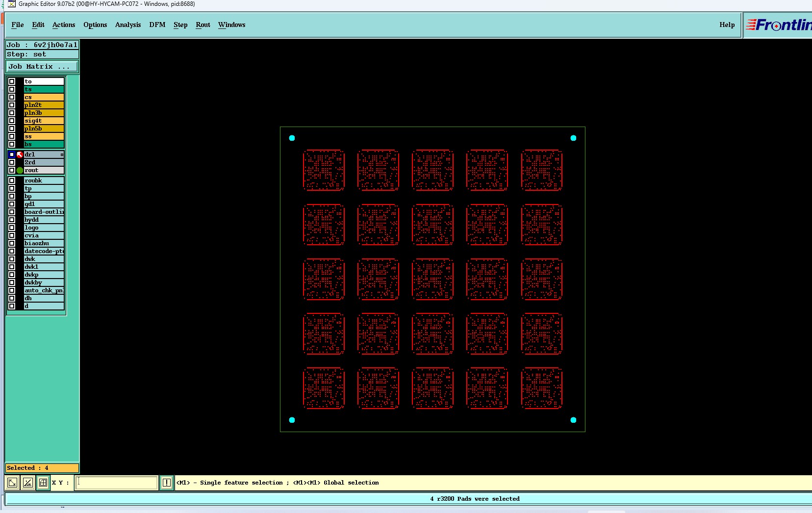Click the exclamation mark icon
The width and height of the screenshot is (812, 513).
click(167, 483)
